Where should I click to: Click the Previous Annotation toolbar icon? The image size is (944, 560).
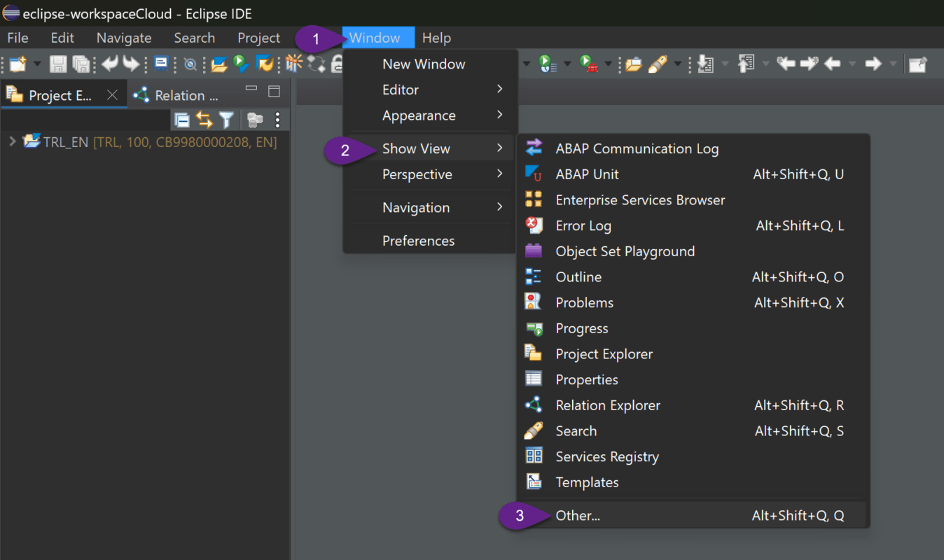click(x=747, y=64)
